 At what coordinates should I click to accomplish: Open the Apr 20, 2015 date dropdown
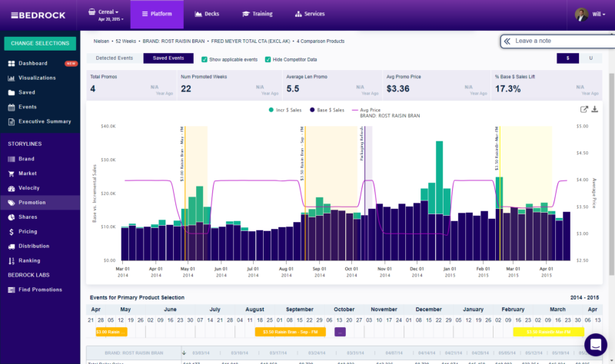111,19
